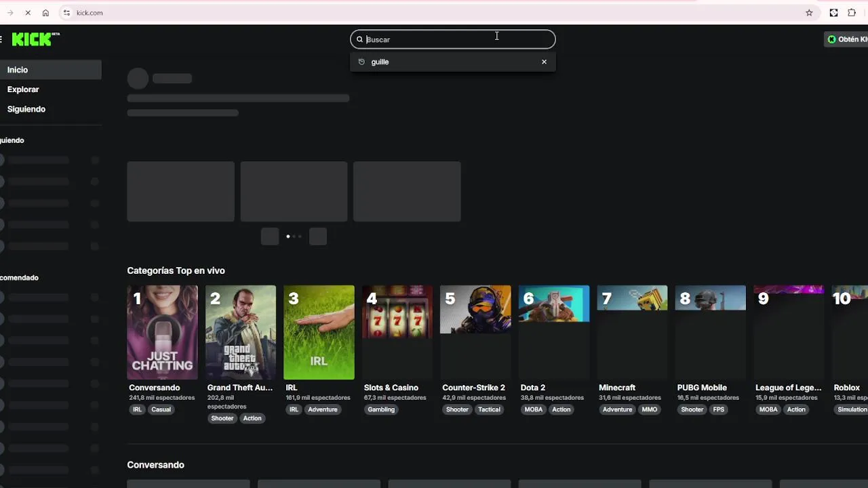Select Tactical tag under Counter-Strike 2
The height and width of the screenshot is (488, 868).
point(489,409)
